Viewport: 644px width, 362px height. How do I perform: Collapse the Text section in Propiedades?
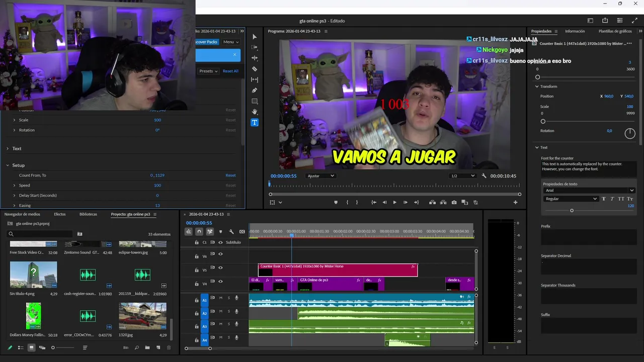(537, 147)
